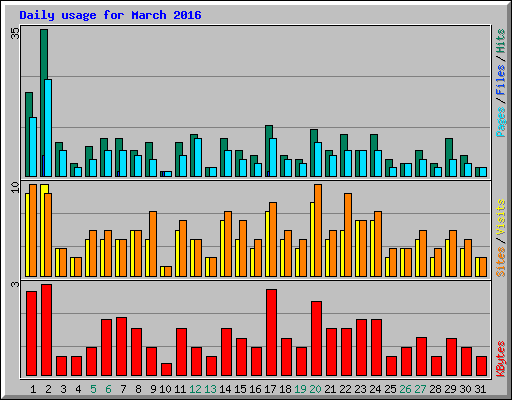Click the yellow sites bar for day 17
This screenshot has width=512, height=400.
(x=267, y=244)
